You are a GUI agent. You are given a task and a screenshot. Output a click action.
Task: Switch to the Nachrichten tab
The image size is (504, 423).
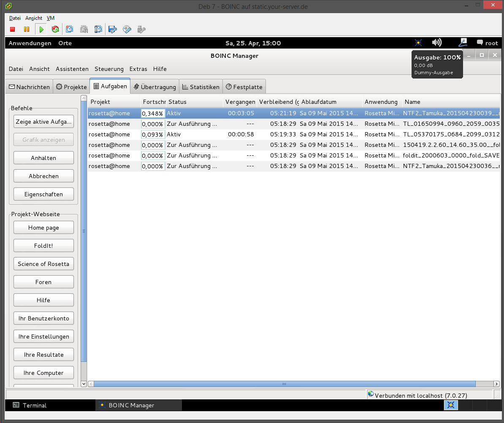pyautogui.click(x=29, y=87)
